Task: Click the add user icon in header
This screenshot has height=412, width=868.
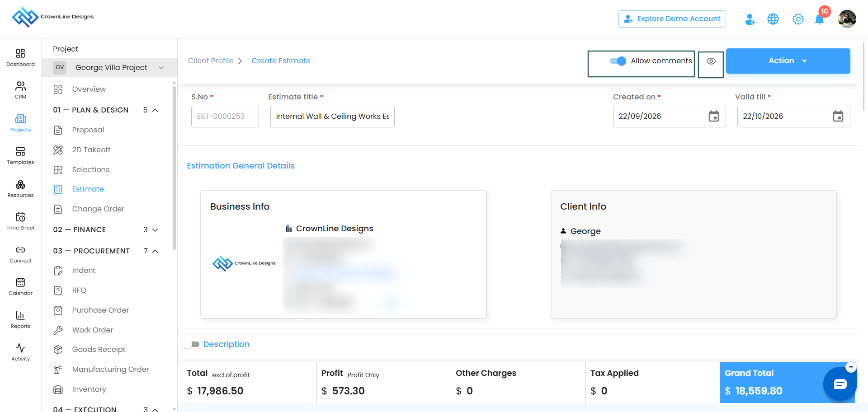Action: click(x=750, y=19)
